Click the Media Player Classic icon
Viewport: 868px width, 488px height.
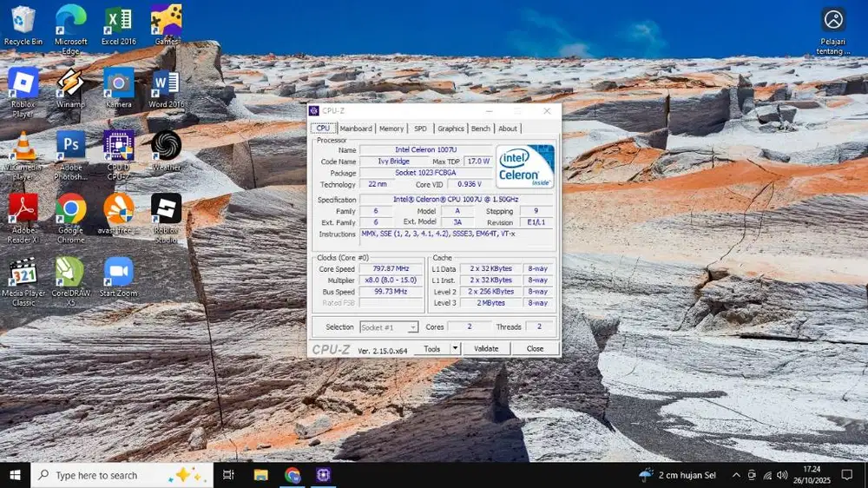coord(23,273)
